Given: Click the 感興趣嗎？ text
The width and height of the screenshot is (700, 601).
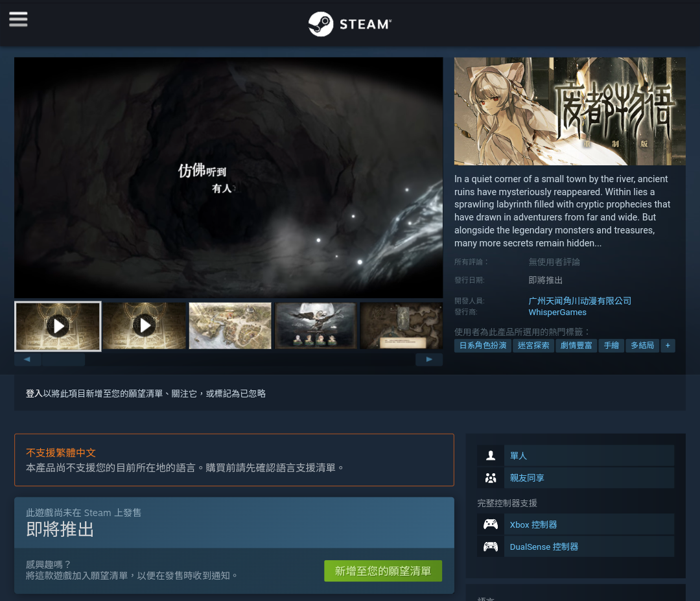Looking at the screenshot, I should (x=48, y=565).
